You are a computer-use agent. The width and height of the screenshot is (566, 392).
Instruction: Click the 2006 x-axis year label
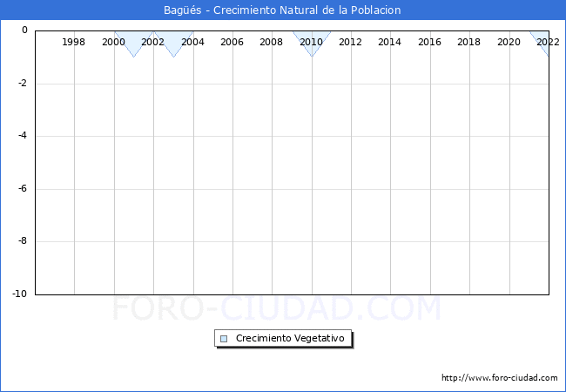pos(232,42)
